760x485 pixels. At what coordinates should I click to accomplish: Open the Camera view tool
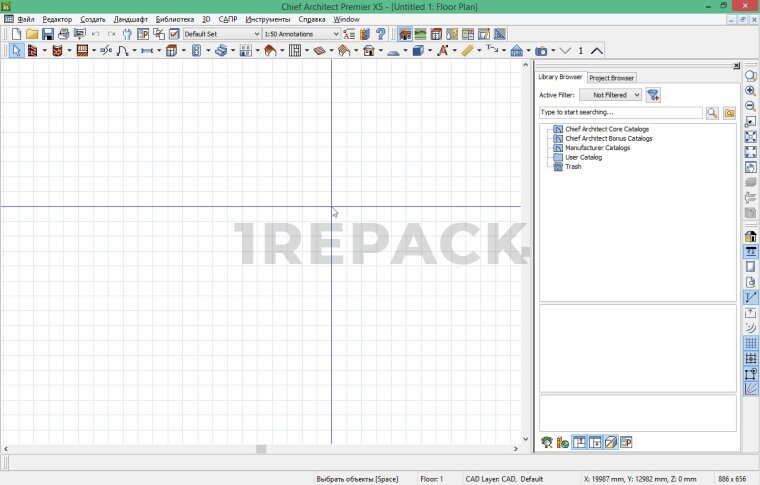pyautogui.click(x=541, y=50)
